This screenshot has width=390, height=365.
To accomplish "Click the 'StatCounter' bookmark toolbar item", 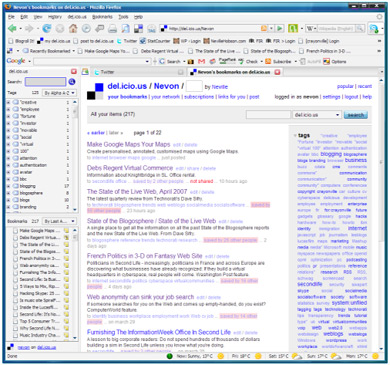I will pyautogui.click(x=155, y=41).
